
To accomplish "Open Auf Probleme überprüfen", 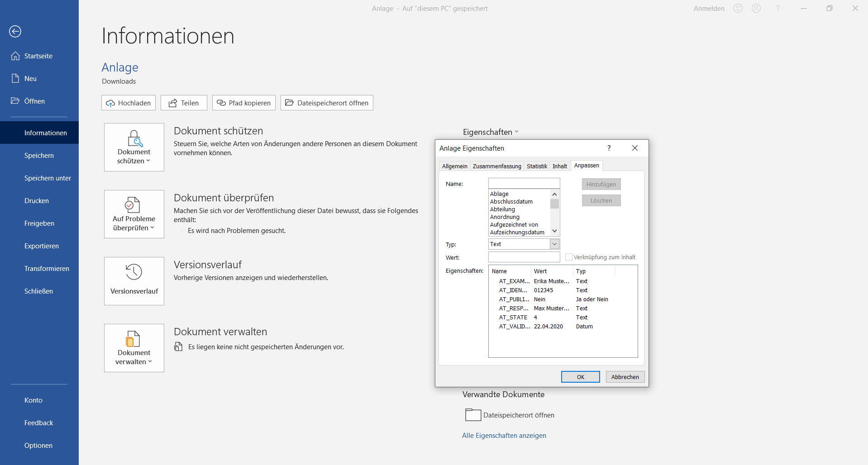I will 134,214.
